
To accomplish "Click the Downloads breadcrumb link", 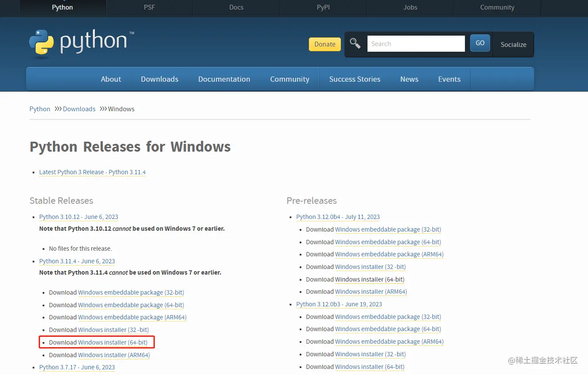I will pyautogui.click(x=79, y=109).
